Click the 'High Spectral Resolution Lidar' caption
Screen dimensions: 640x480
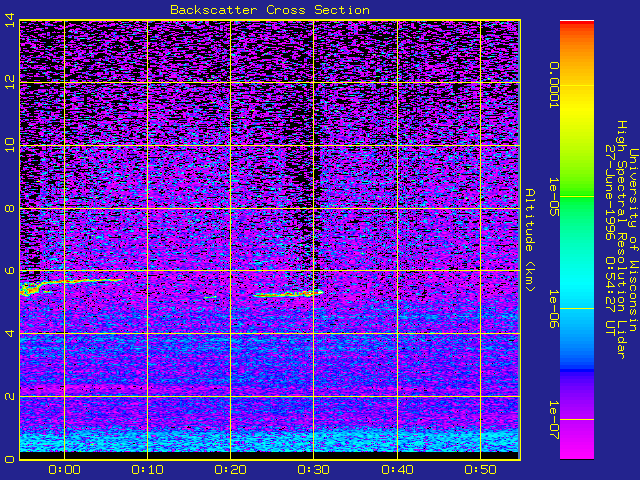(x=621, y=240)
